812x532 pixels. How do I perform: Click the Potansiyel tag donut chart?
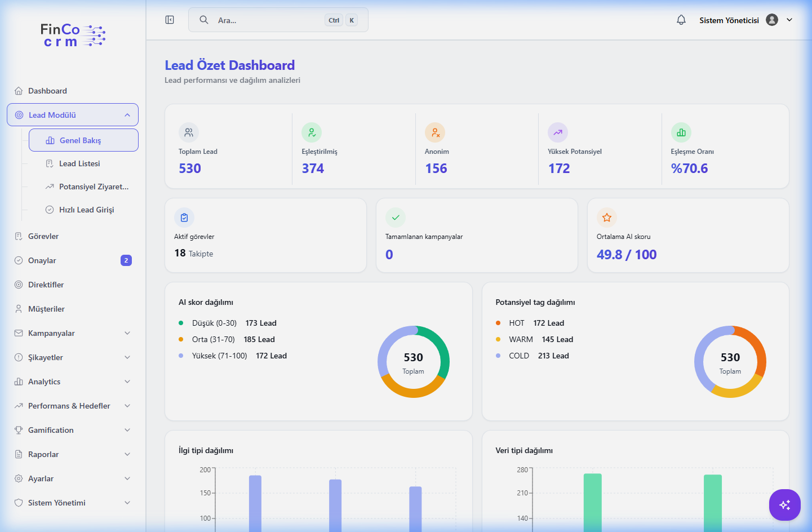(x=730, y=362)
